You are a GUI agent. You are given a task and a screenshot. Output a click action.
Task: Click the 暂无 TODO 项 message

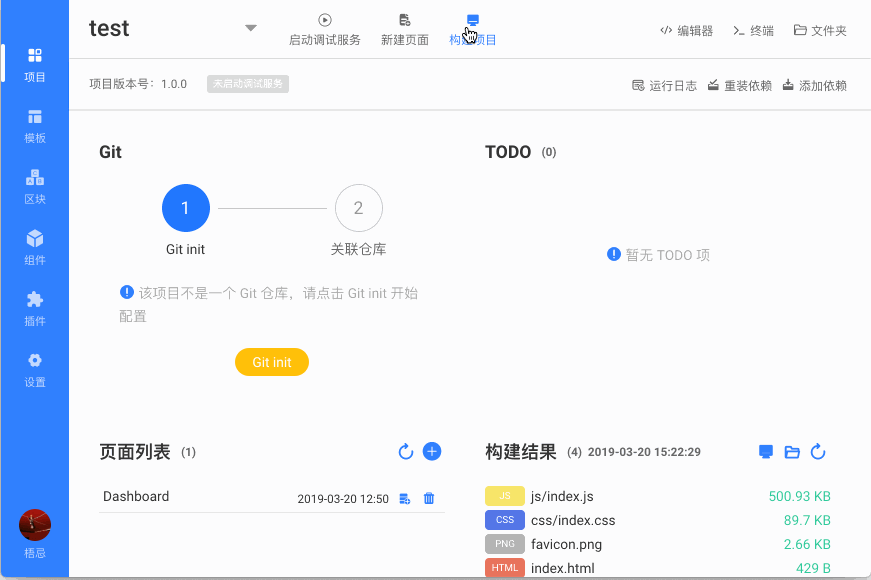[x=659, y=255]
